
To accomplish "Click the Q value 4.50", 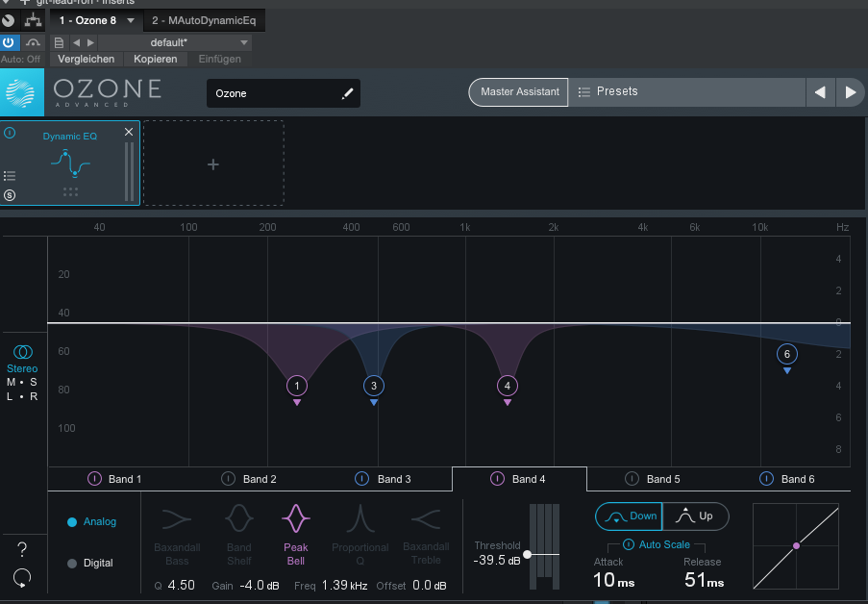I will click(x=181, y=585).
